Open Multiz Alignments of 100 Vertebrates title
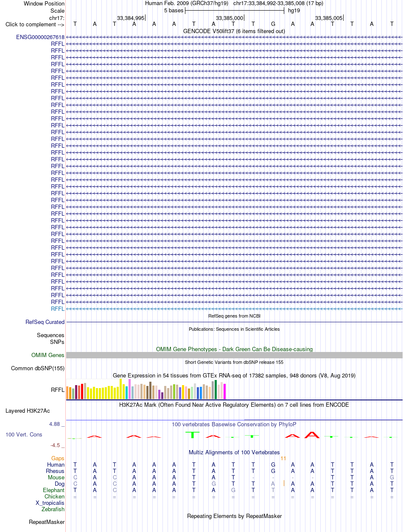 234,452
